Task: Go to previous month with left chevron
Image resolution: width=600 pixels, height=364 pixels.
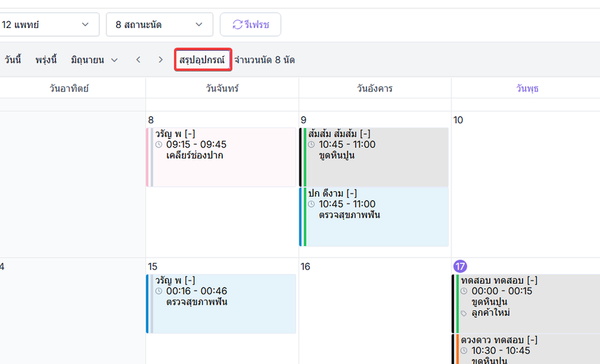Action: click(x=138, y=60)
